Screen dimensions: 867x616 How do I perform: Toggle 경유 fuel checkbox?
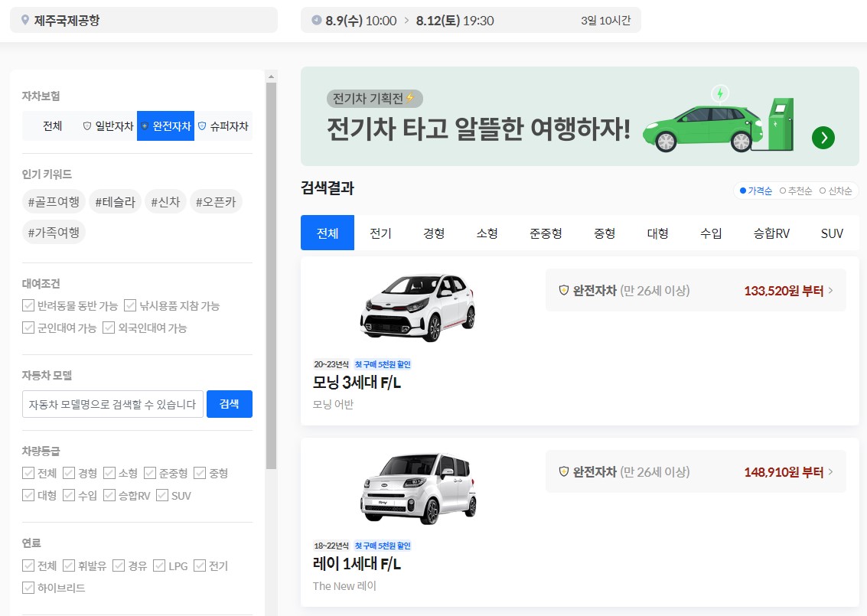pyautogui.click(x=119, y=565)
